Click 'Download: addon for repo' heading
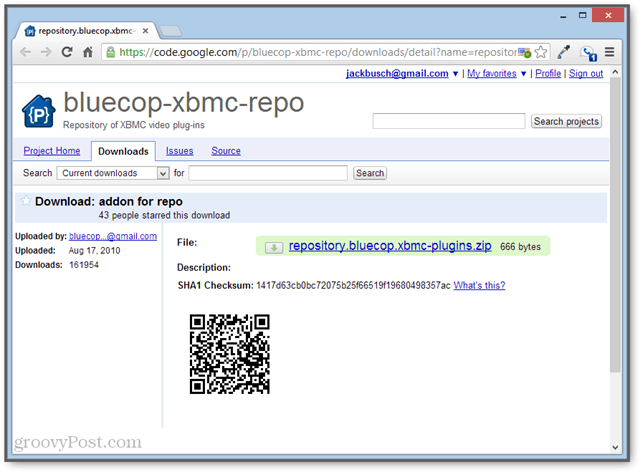 tap(109, 201)
